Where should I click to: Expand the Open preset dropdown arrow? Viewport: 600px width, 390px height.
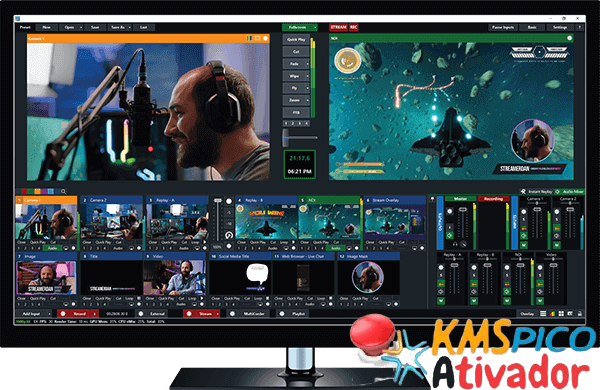click(x=81, y=28)
